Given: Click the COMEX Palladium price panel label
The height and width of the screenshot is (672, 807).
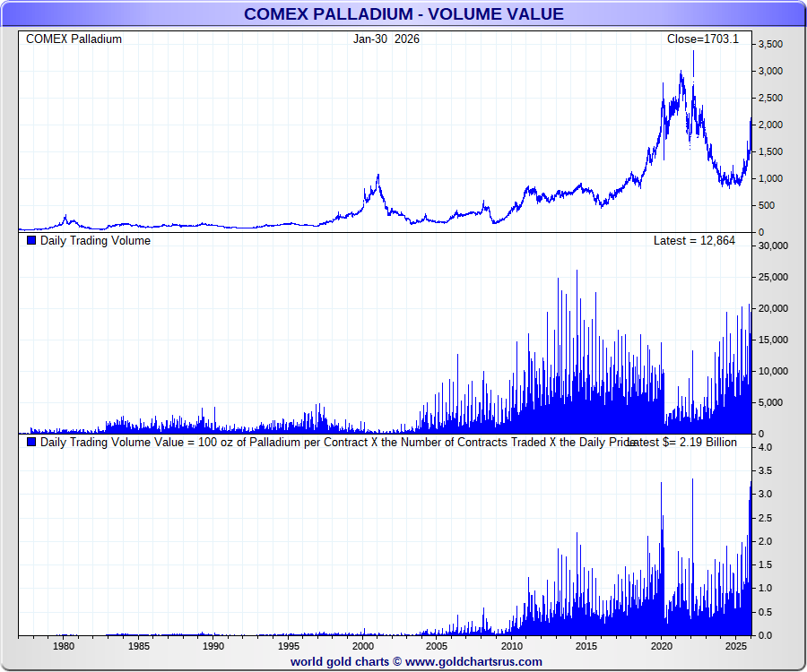Looking at the screenshot, I should coord(74,39).
